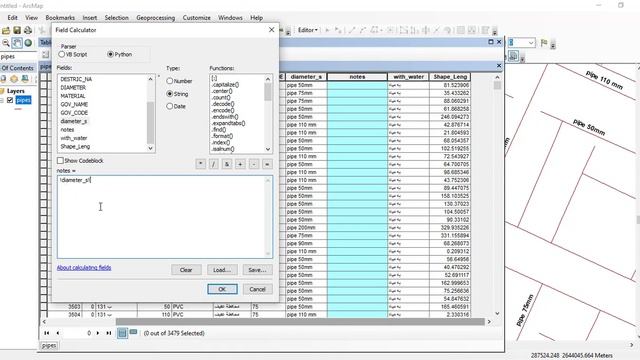Image resolution: width=640 pixels, height=360 pixels.
Task: Select the Pan hand tool
Action: pos(17,43)
